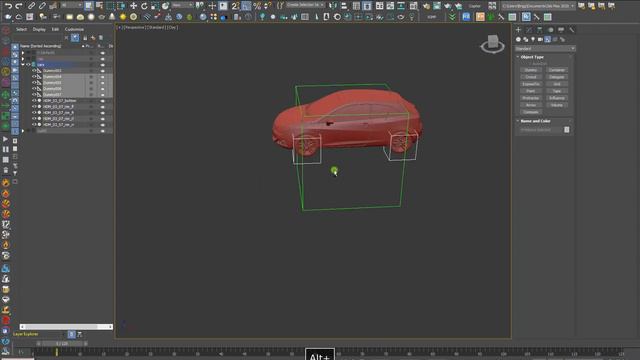Screen dimensions: 640x360
Task: Click the Dummy helper button
Action: (531, 70)
